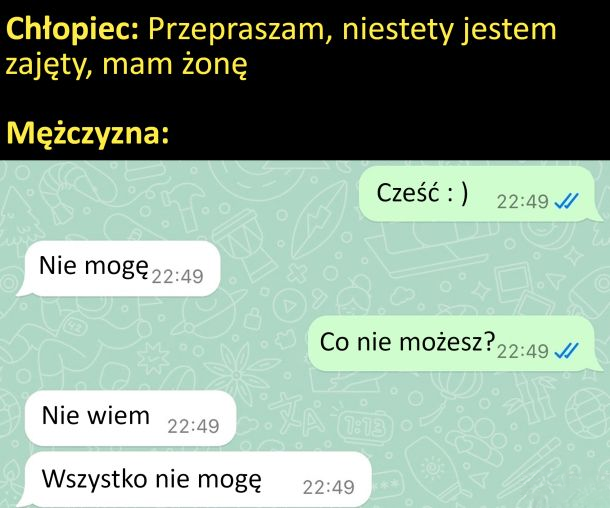Click read checkmarks on 'Co nie możesz?'
This screenshot has height=508, width=610.
(566, 351)
